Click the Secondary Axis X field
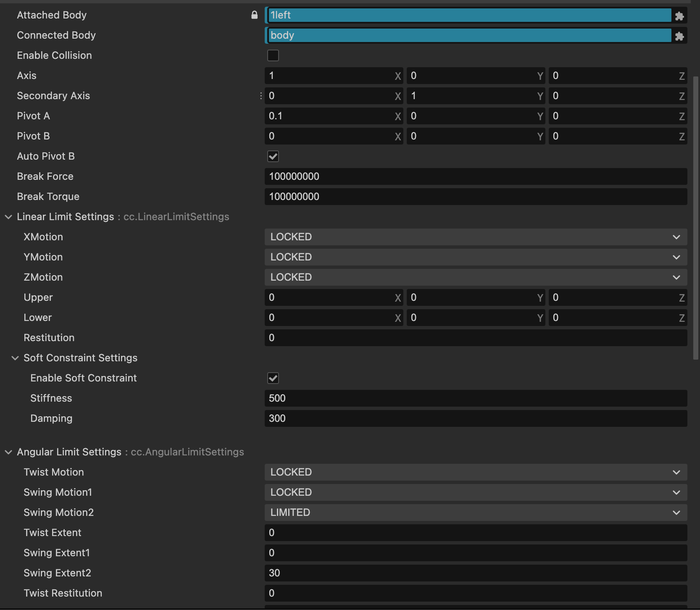This screenshot has height=610, width=700. [334, 96]
